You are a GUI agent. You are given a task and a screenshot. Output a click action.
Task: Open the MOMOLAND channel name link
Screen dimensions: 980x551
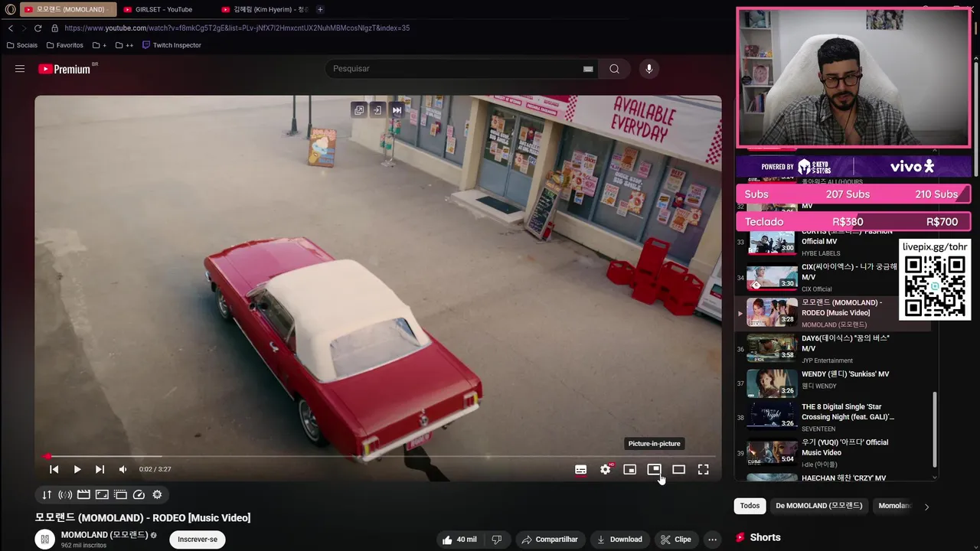(x=105, y=535)
